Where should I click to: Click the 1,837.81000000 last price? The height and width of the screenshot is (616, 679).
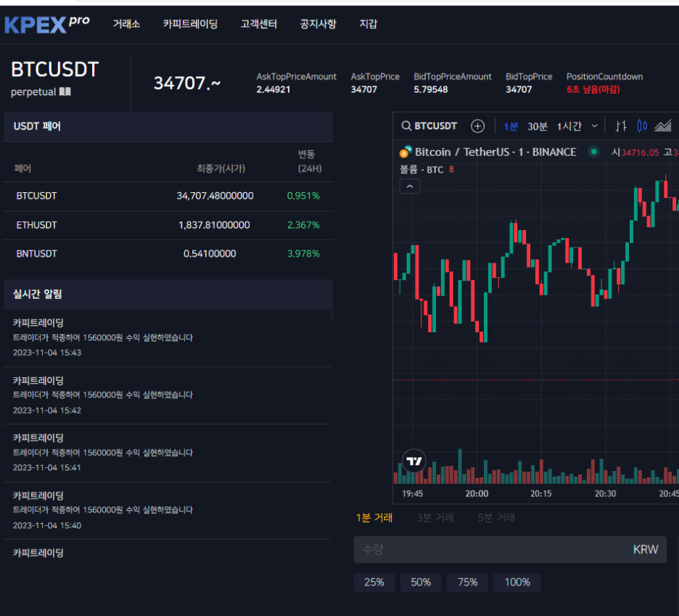click(214, 225)
